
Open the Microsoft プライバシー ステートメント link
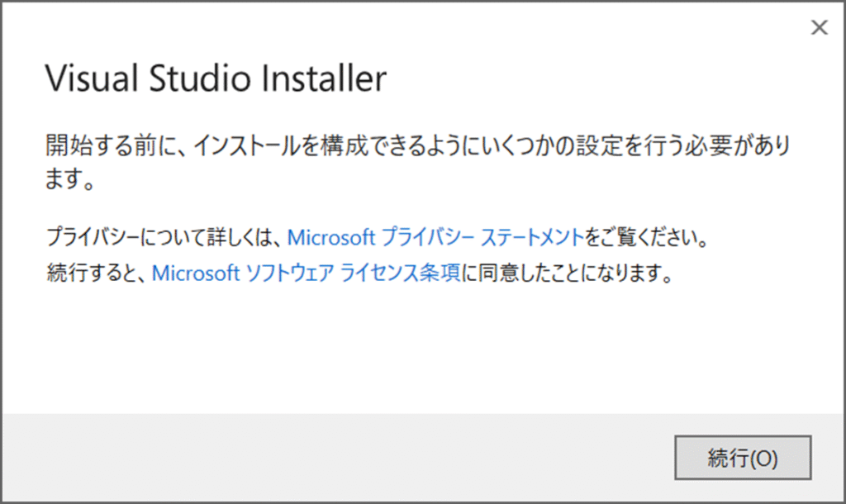tap(435, 237)
